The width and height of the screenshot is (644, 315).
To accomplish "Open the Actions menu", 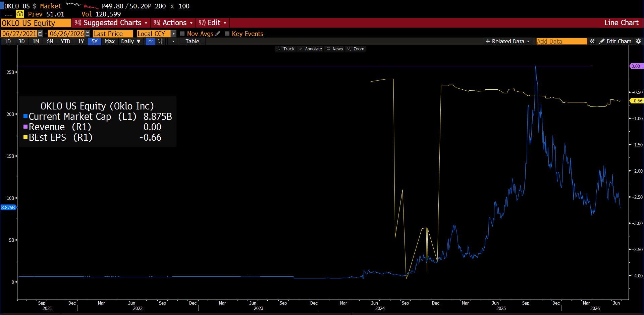I will click(173, 23).
